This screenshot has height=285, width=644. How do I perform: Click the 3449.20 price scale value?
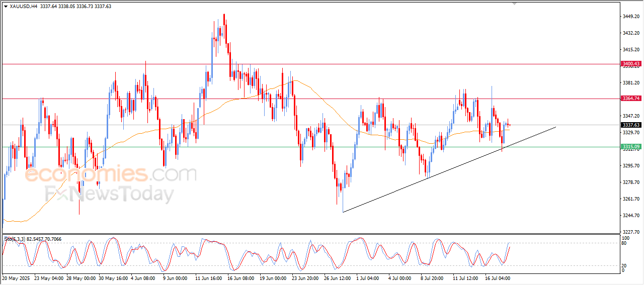click(631, 17)
